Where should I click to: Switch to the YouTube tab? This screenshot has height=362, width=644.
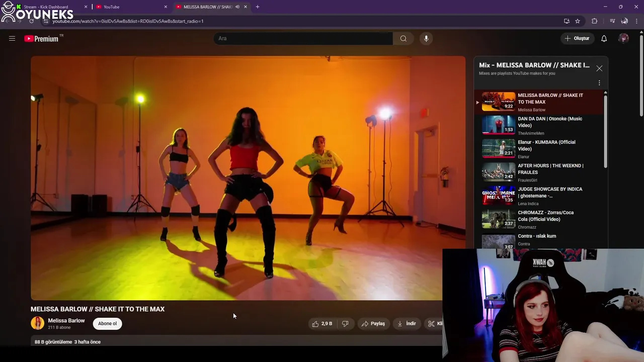click(x=131, y=7)
